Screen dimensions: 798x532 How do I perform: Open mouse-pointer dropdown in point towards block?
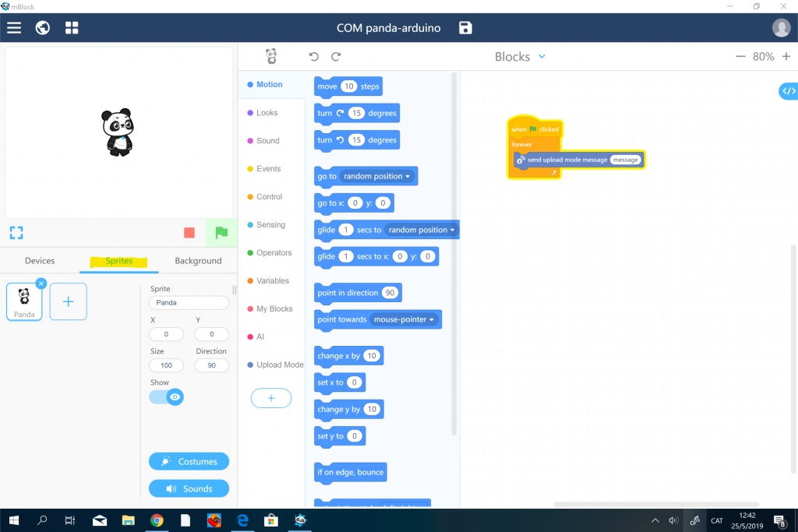tap(405, 319)
